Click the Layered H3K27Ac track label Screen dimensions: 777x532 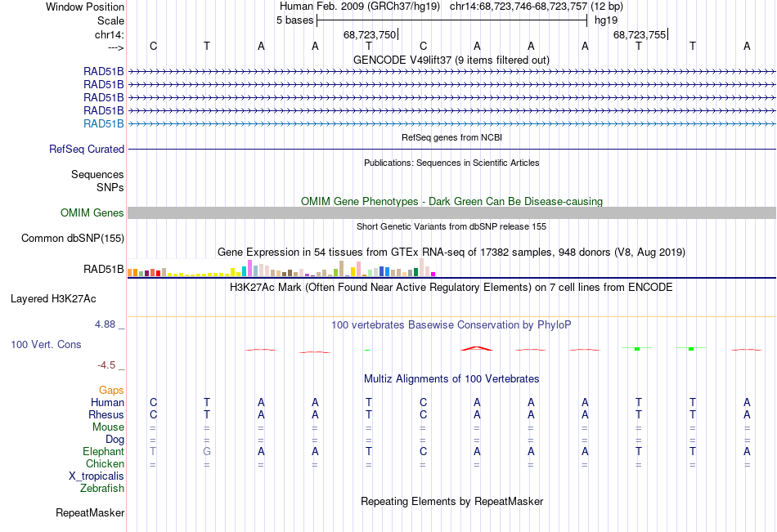[x=53, y=299]
